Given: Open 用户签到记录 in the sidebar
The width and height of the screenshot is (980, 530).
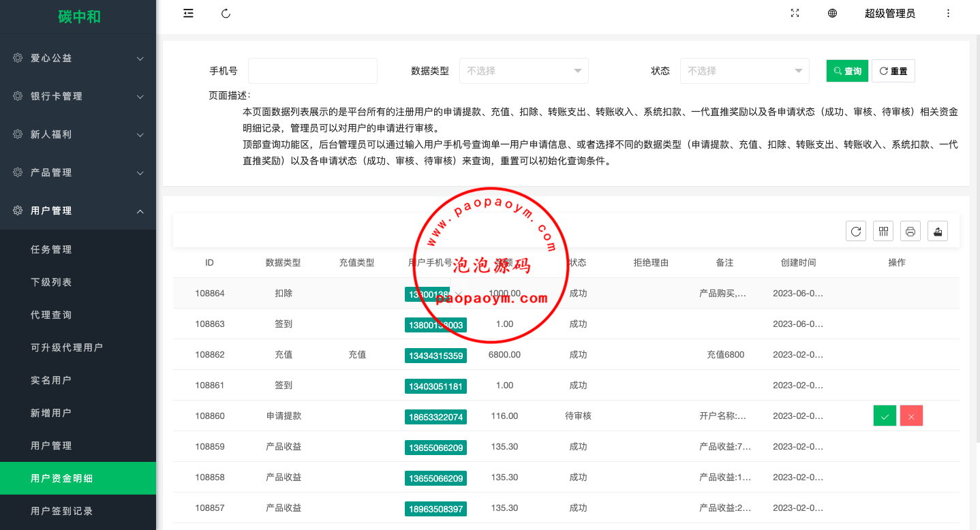Looking at the screenshot, I should pyautogui.click(x=62, y=511).
